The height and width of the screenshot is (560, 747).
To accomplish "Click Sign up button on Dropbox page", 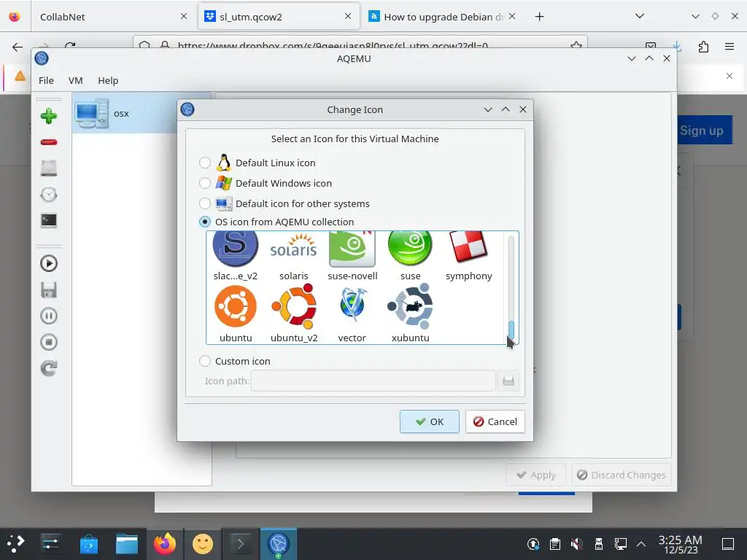I will (x=701, y=131).
